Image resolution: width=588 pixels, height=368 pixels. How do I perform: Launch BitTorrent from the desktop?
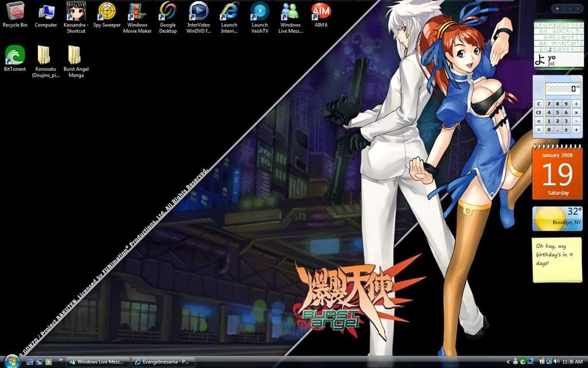(14, 56)
